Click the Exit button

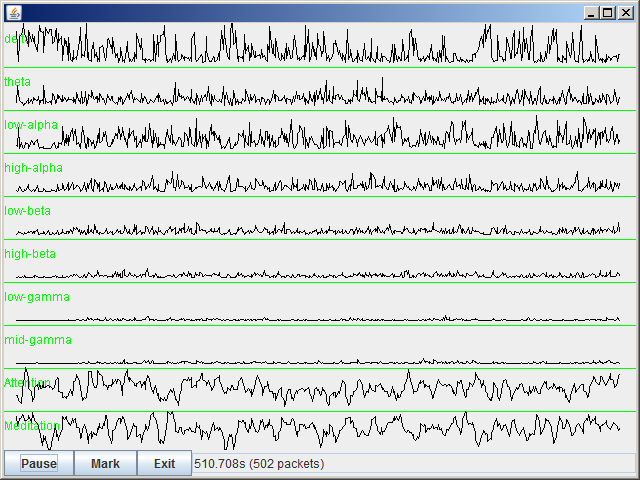click(x=164, y=463)
